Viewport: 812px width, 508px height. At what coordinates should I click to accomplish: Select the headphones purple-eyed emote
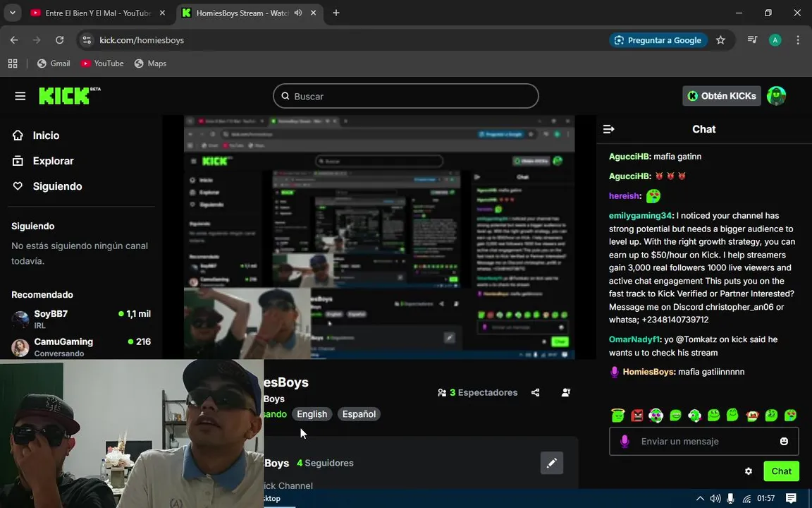click(x=656, y=415)
